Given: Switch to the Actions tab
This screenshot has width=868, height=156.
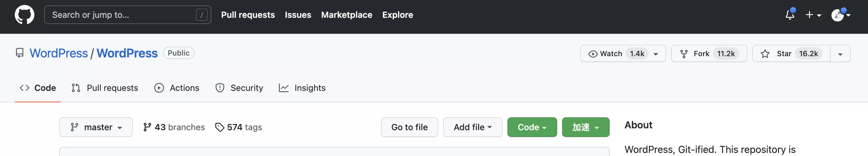Looking at the screenshot, I should pyautogui.click(x=177, y=88).
